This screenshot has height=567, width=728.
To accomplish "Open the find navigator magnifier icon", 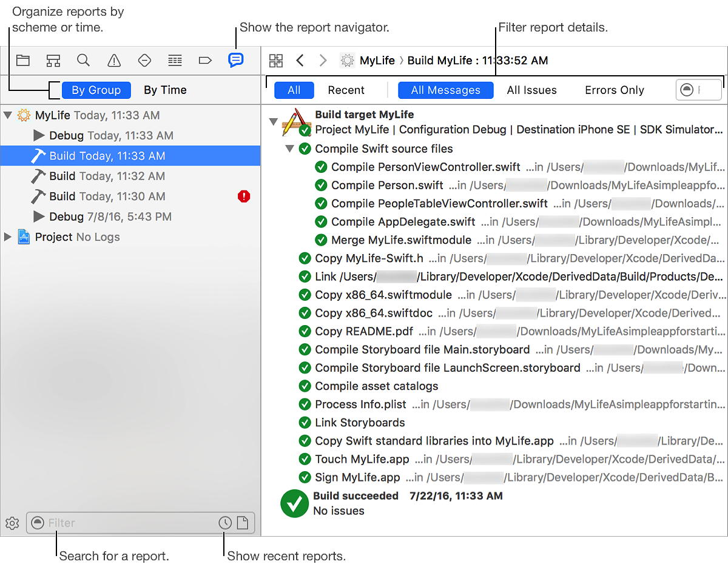I will tap(84, 60).
